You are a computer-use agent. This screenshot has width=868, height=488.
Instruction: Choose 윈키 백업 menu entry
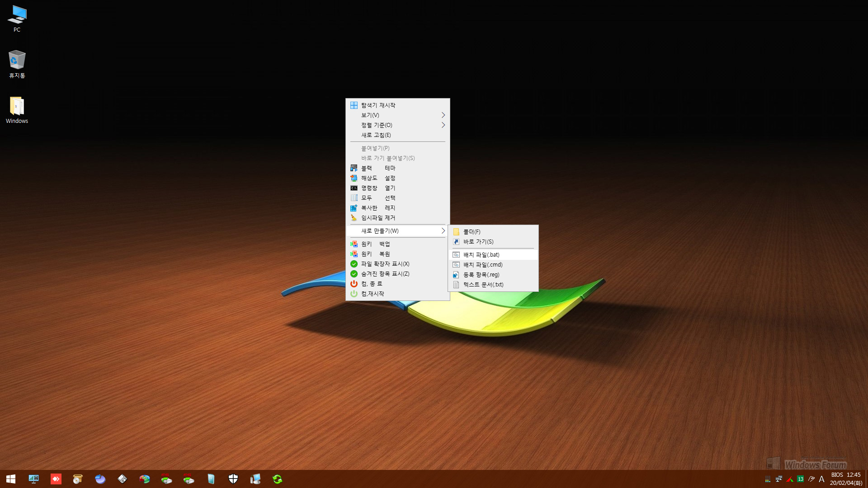(x=397, y=244)
